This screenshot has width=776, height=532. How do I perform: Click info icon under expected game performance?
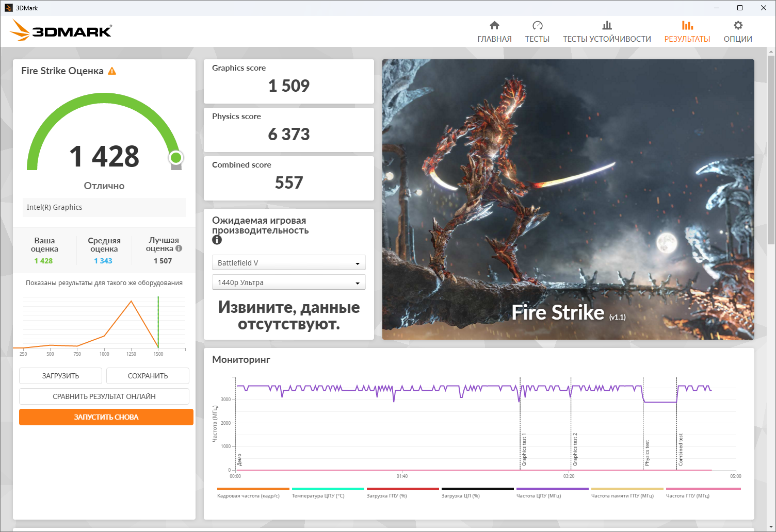217,240
